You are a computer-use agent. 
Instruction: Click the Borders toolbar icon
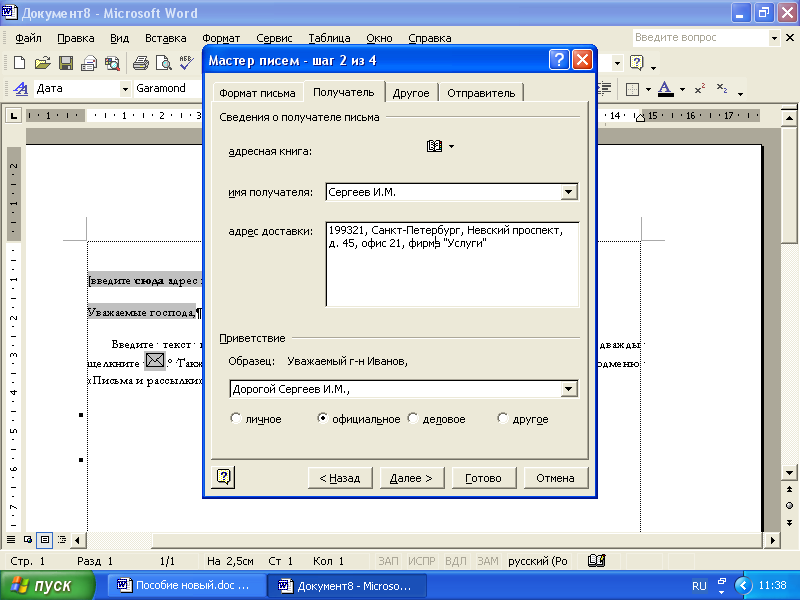[x=632, y=89]
